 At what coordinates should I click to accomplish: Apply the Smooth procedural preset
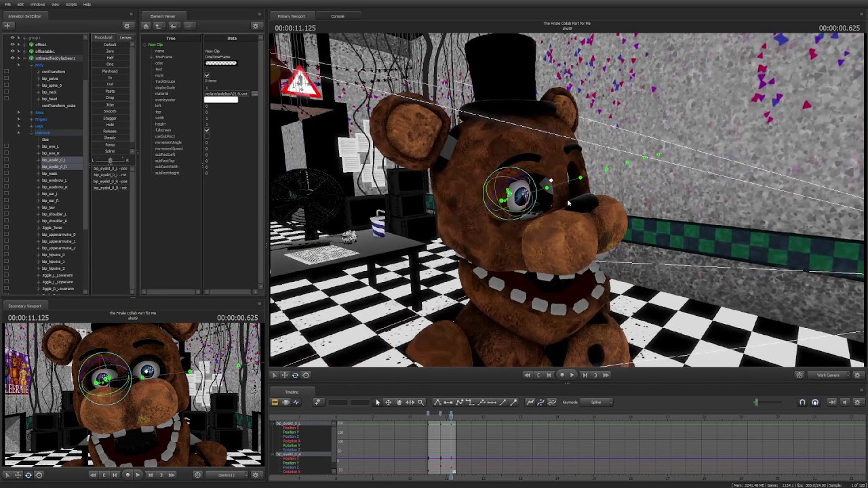[x=110, y=111]
